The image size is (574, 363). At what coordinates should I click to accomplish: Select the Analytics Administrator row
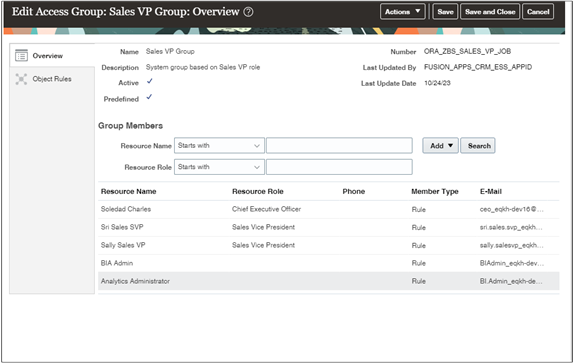pos(328,281)
